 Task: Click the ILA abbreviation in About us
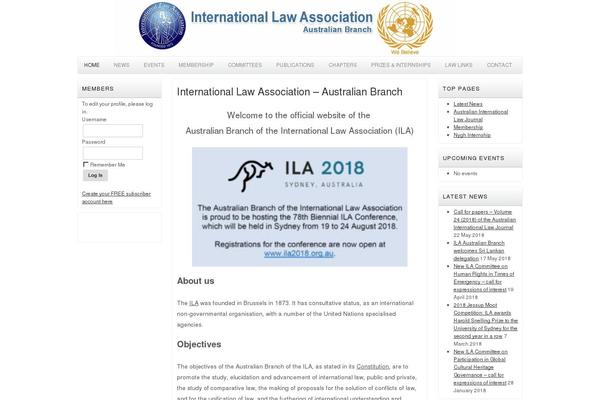click(194, 303)
